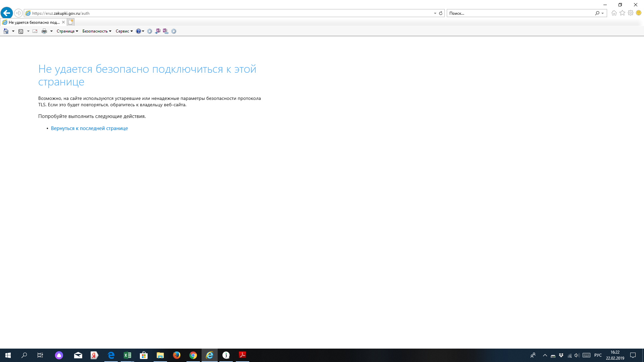Expand the Home button dropdown arrow
Screen dimensions: 644x362
13,31
